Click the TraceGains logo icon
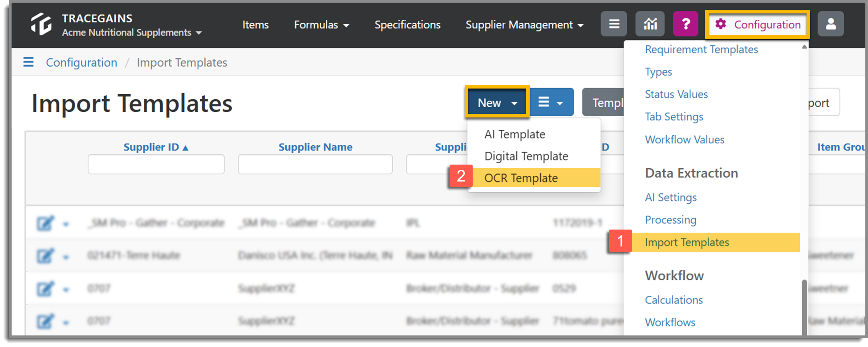 click(41, 24)
